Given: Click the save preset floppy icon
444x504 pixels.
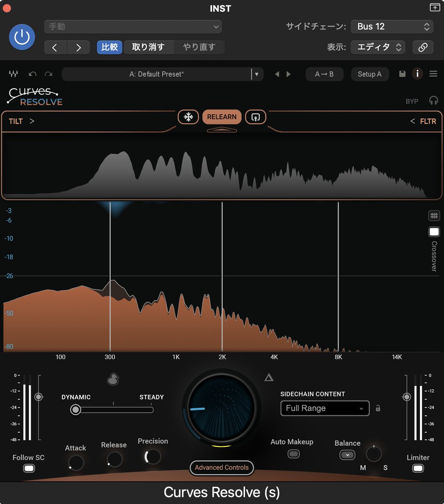Looking at the screenshot, I should click(x=402, y=74).
